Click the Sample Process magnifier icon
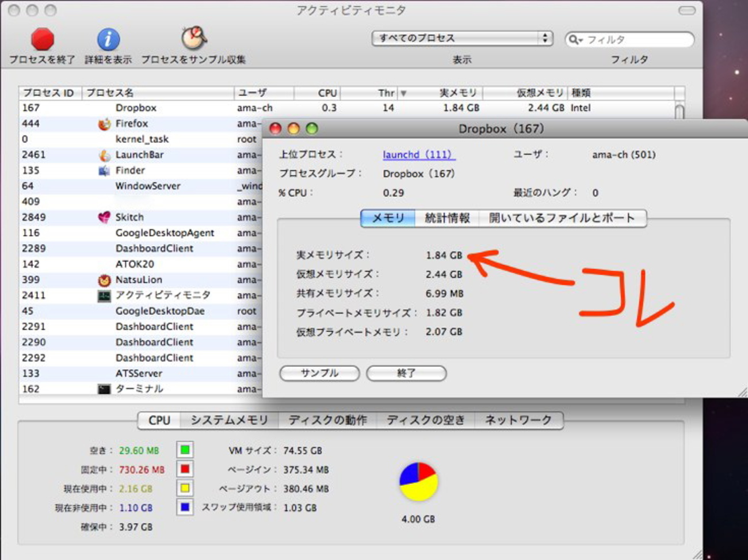The width and height of the screenshot is (748, 560). click(193, 38)
